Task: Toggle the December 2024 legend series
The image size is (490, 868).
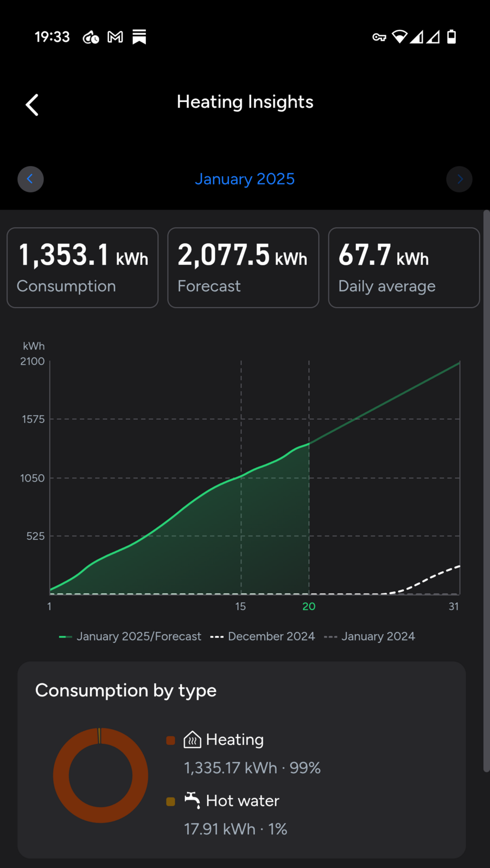Action: point(263,636)
